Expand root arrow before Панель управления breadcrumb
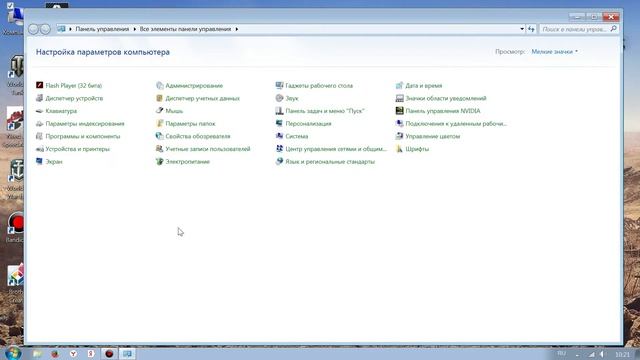This screenshot has height=360, width=640. pos(70,29)
